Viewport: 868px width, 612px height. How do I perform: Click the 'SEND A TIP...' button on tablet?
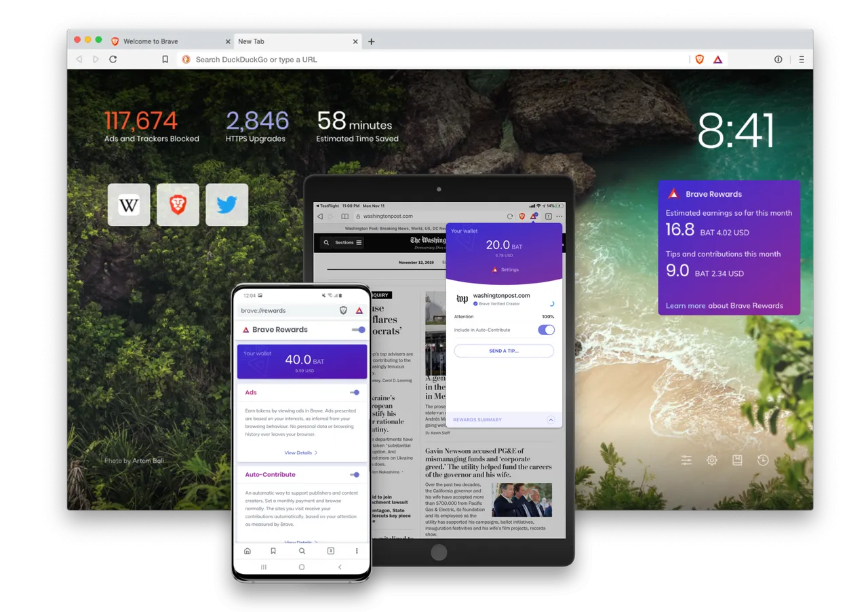point(504,351)
